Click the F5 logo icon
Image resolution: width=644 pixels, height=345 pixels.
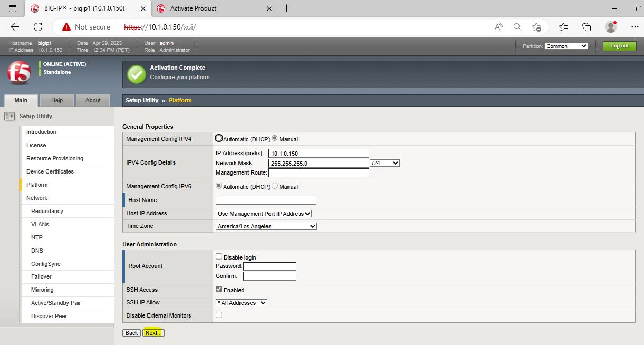point(19,73)
